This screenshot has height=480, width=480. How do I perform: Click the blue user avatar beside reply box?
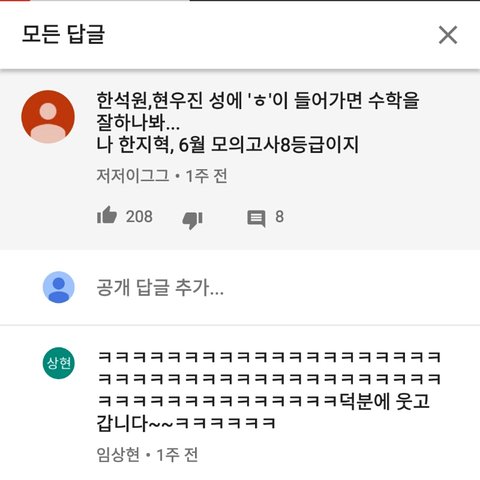[x=59, y=287]
